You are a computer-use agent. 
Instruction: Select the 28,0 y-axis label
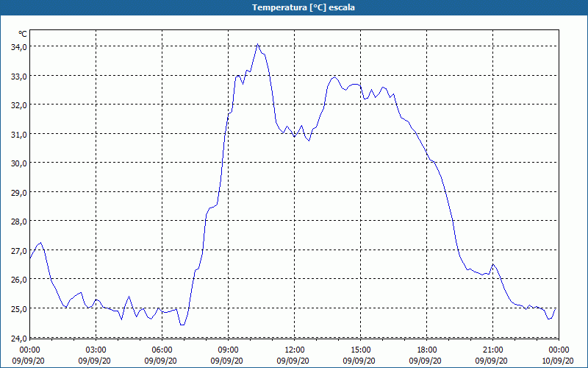[x=19, y=222]
